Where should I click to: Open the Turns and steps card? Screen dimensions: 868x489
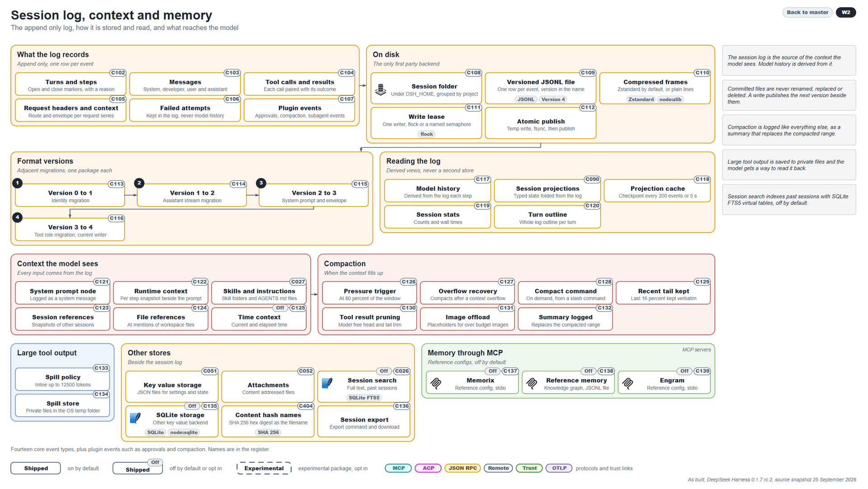[x=71, y=85]
